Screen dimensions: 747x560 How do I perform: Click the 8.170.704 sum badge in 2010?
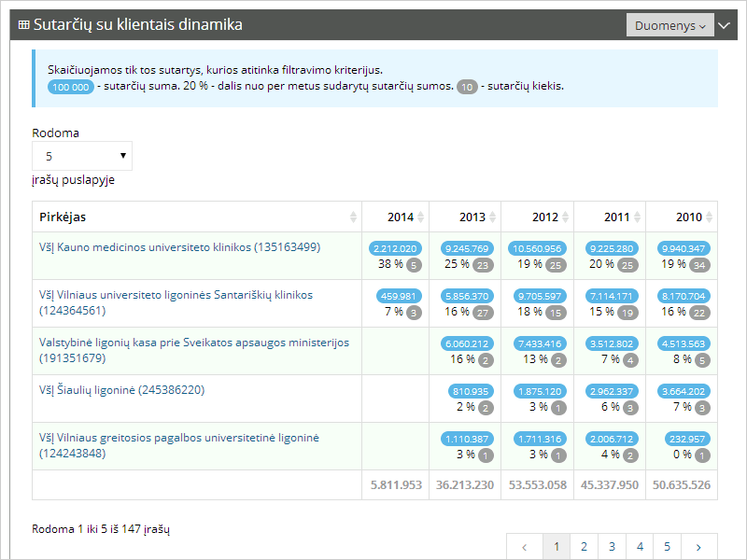click(x=684, y=296)
